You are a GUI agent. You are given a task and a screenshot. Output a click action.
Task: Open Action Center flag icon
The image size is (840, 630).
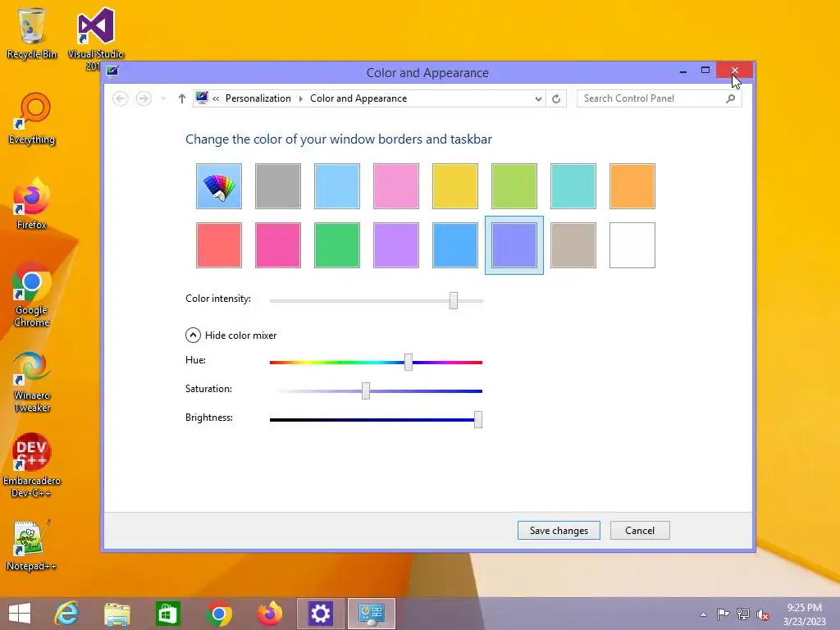click(723, 614)
